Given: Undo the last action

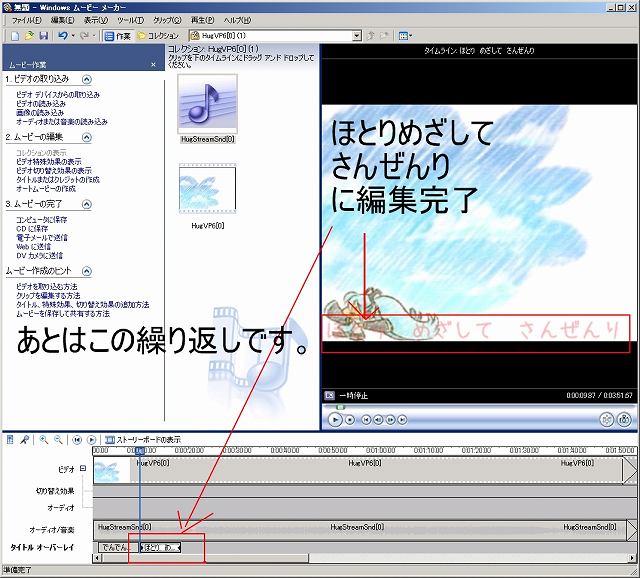Looking at the screenshot, I should coord(62,36).
